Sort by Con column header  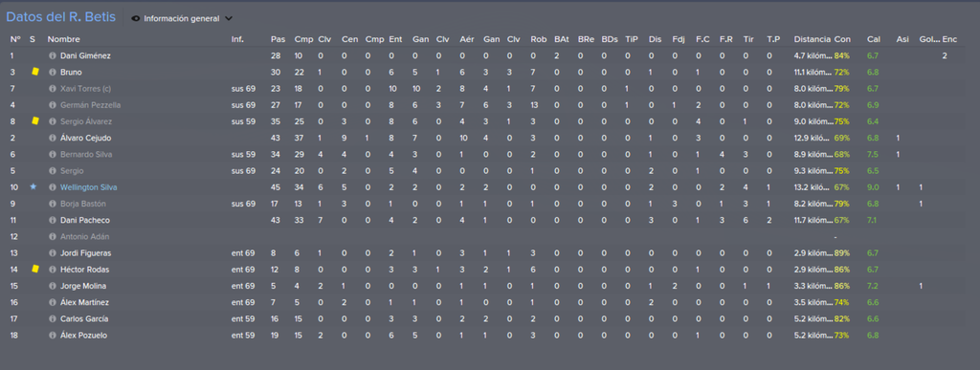pos(842,39)
